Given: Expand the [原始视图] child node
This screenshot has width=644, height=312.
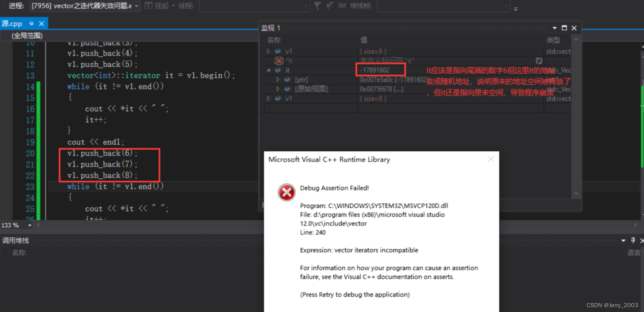Looking at the screenshot, I should coord(278,89).
